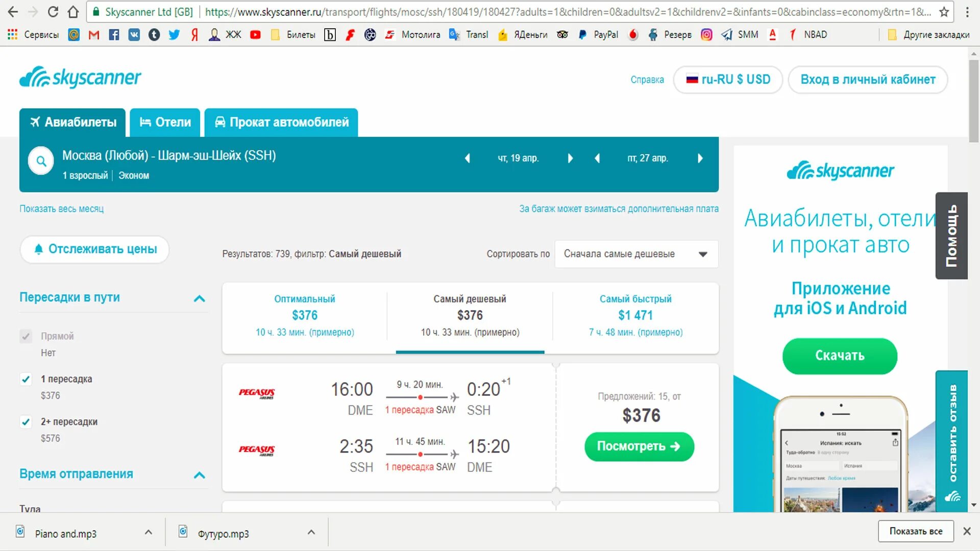
Task: Open menu arrow for Футуро.mp3 download
Action: [311, 532]
